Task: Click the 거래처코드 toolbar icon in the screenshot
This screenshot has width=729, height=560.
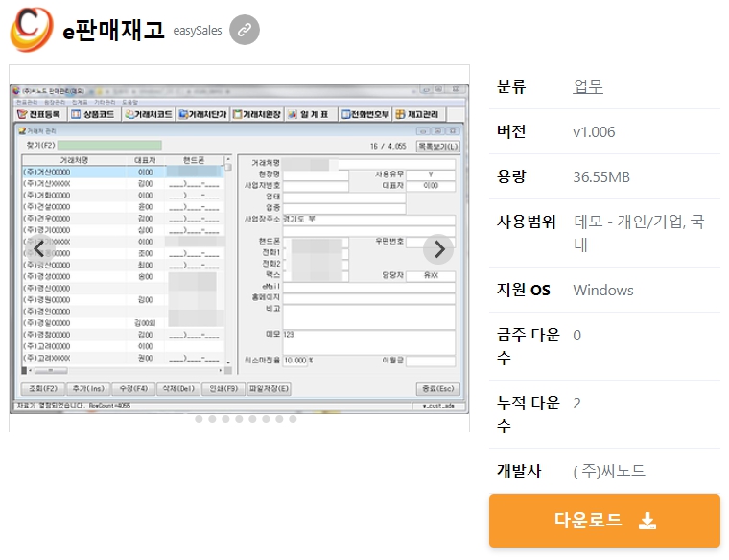Action: pos(149,114)
